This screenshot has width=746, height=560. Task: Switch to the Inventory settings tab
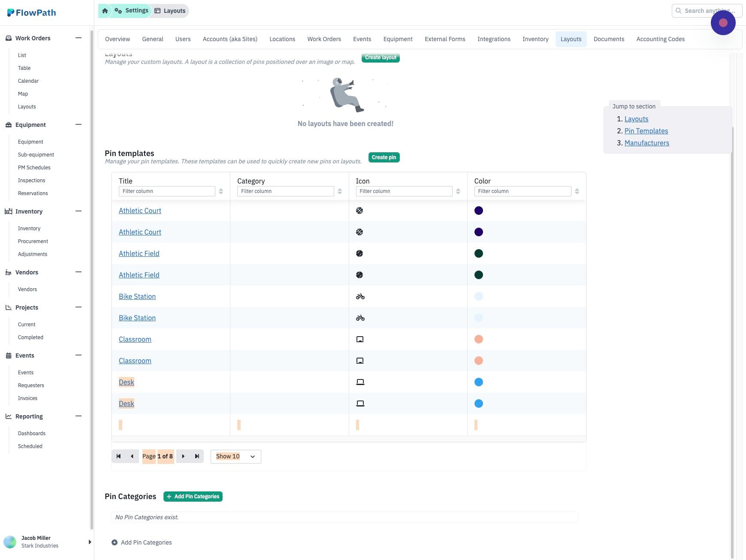click(535, 39)
